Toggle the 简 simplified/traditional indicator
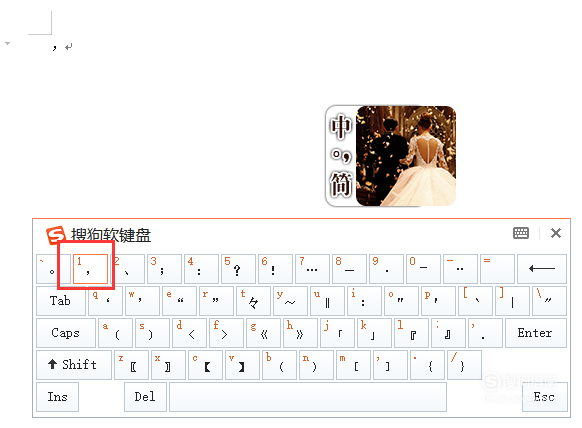The width and height of the screenshot is (582, 428). (341, 184)
